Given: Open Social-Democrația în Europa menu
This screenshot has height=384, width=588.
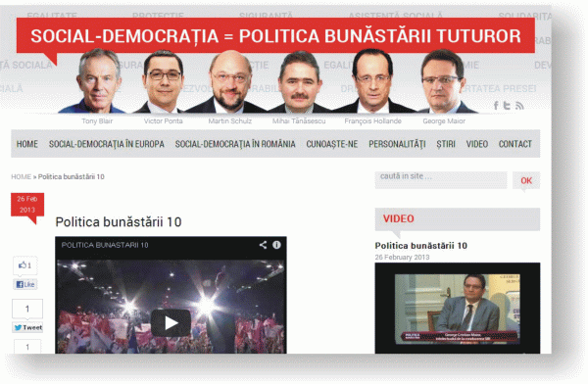Looking at the screenshot, I should pyautogui.click(x=107, y=144).
